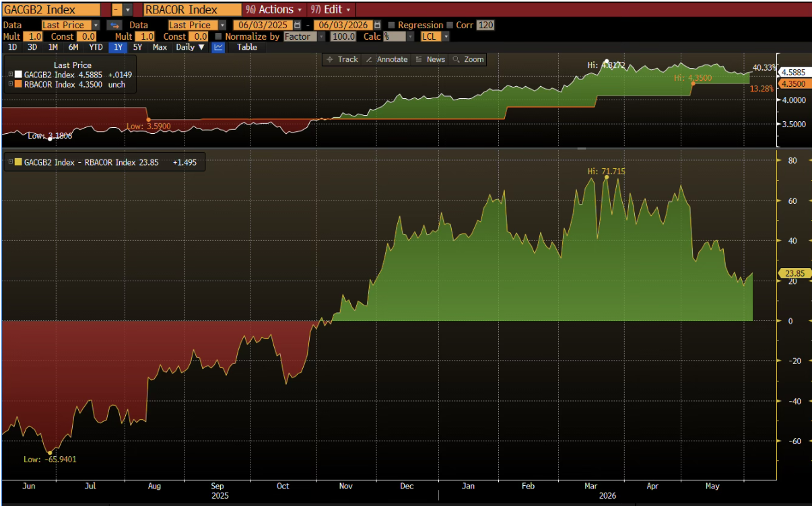812x506 pixels.
Task: Enable the Regression checkbox
Action: [393, 26]
